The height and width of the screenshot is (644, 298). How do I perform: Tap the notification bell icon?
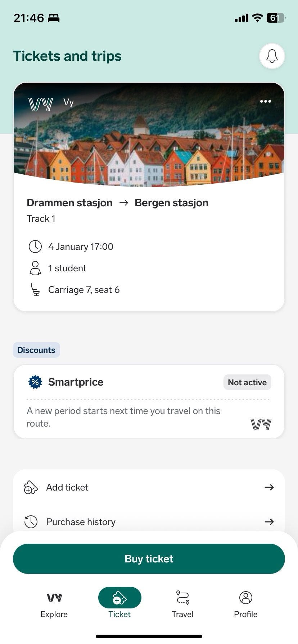[x=272, y=56]
